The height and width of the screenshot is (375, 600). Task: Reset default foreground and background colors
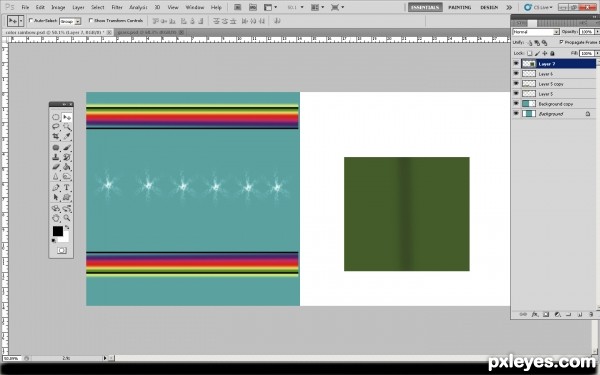54,241
